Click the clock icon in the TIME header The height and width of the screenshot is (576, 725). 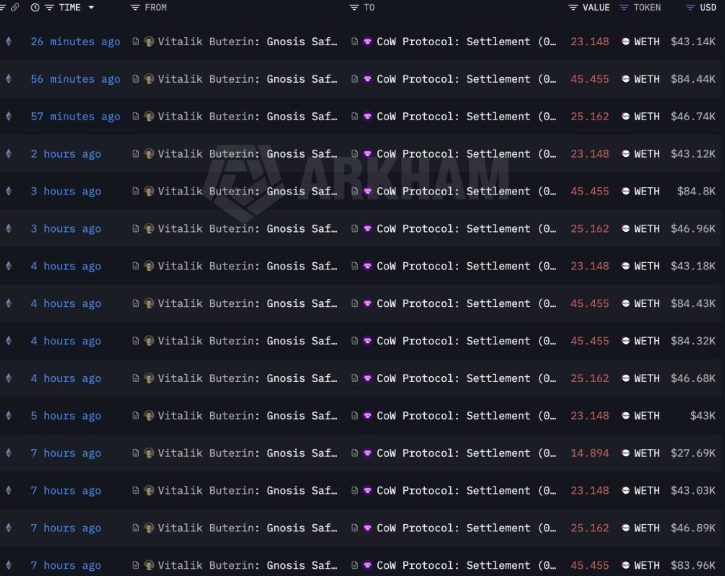(x=35, y=7)
